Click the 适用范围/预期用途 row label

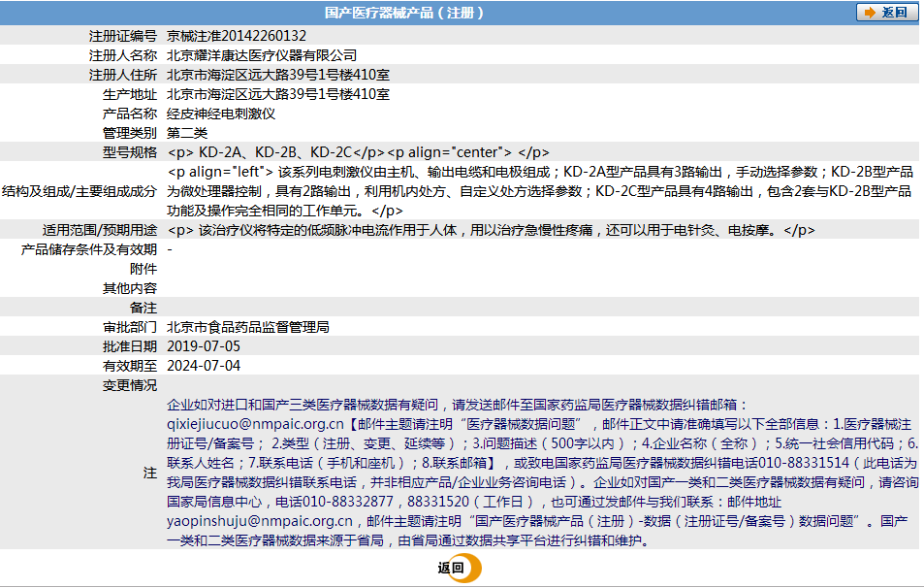click(100, 230)
